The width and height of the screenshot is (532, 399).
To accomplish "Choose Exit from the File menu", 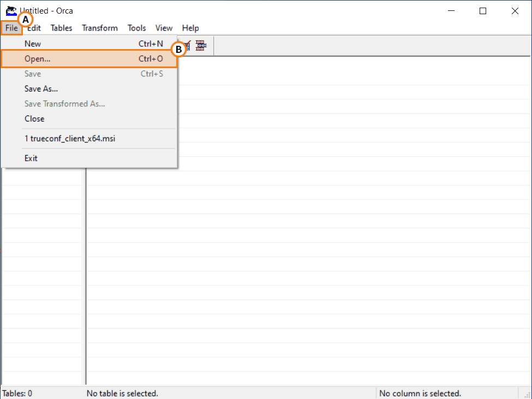I will point(89,158).
